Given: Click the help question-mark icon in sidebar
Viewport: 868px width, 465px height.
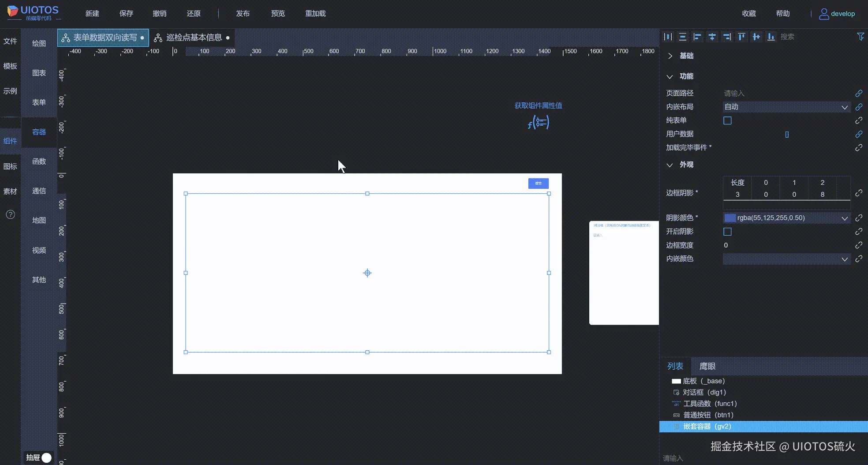Looking at the screenshot, I should (x=10, y=214).
